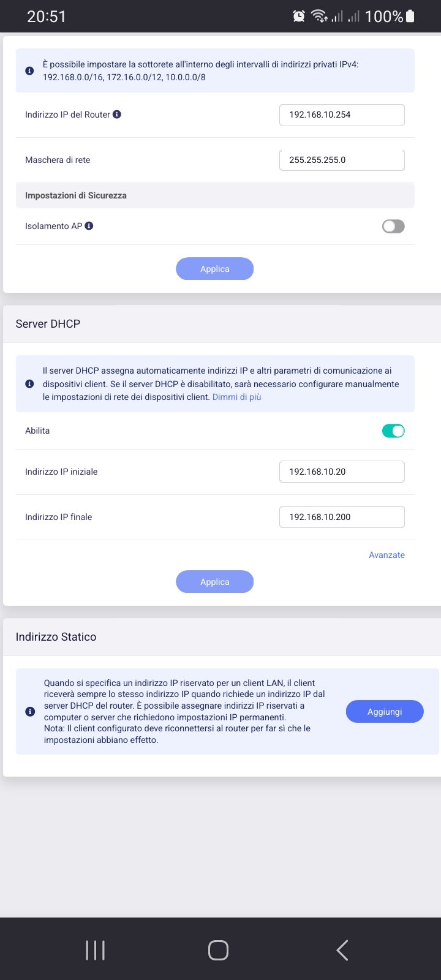Viewport: 441px width, 980px height.
Task: Tap info icon in Server DHCP description
Action: pyautogui.click(x=29, y=384)
